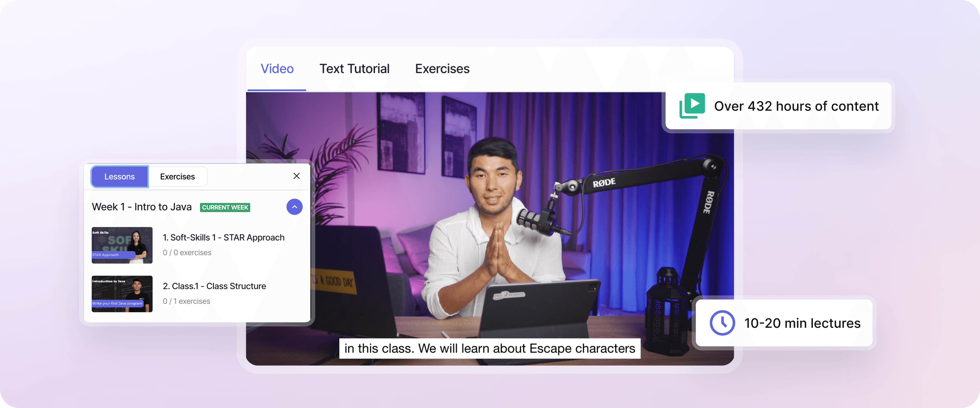Open Soft-Skills STAR Approach lesson thumbnail
This screenshot has width=980, height=408.
tap(122, 245)
